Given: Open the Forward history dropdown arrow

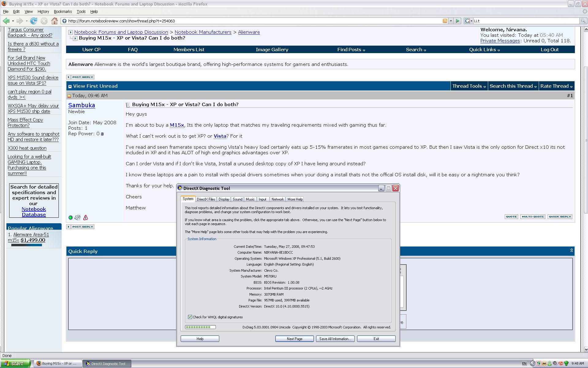Looking at the screenshot, I should (27, 21).
